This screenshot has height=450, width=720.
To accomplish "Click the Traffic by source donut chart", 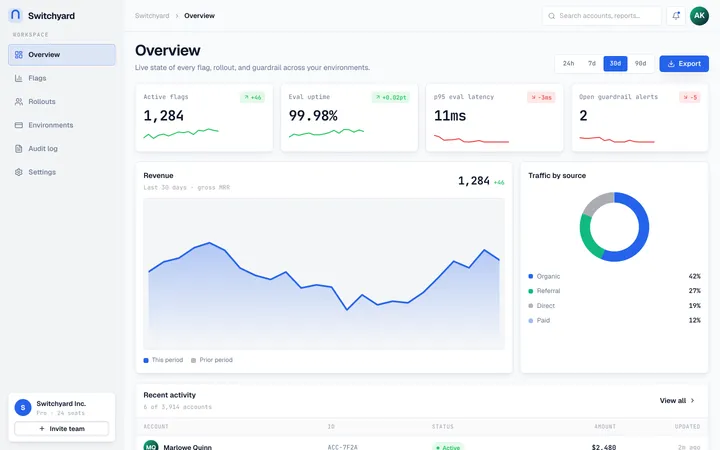I will [614, 227].
